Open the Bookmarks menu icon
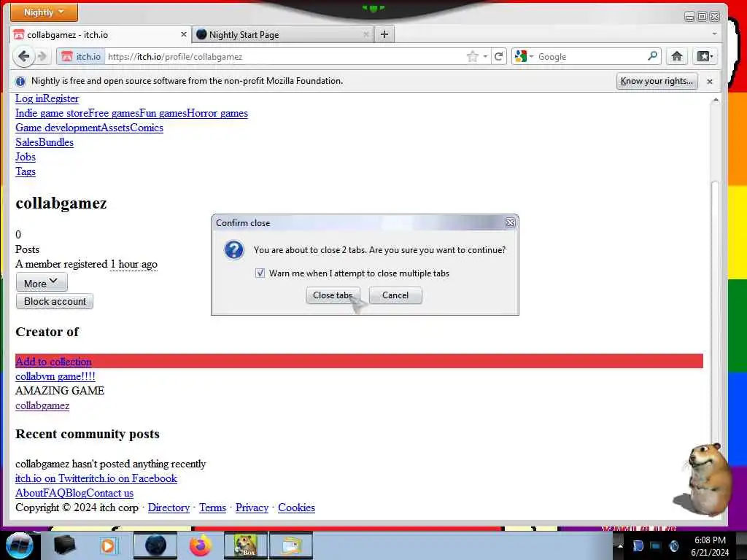The height and width of the screenshot is (560, 747). coord(705,57)
